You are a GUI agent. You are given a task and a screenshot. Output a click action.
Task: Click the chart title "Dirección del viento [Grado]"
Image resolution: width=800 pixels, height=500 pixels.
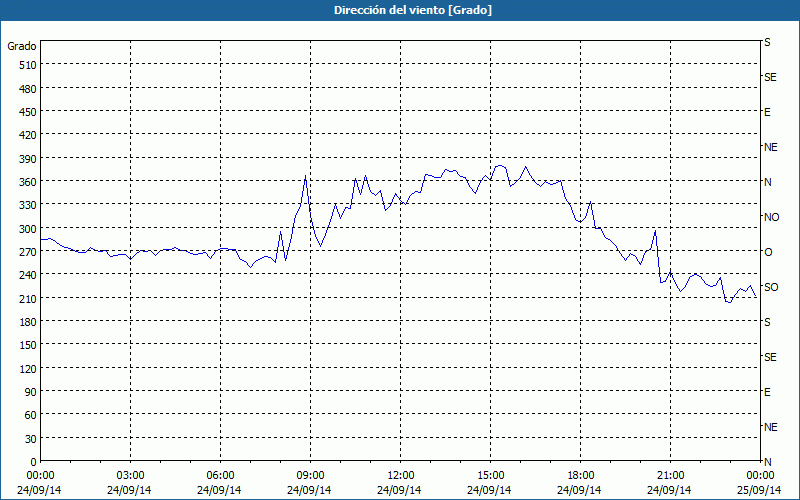399,10
